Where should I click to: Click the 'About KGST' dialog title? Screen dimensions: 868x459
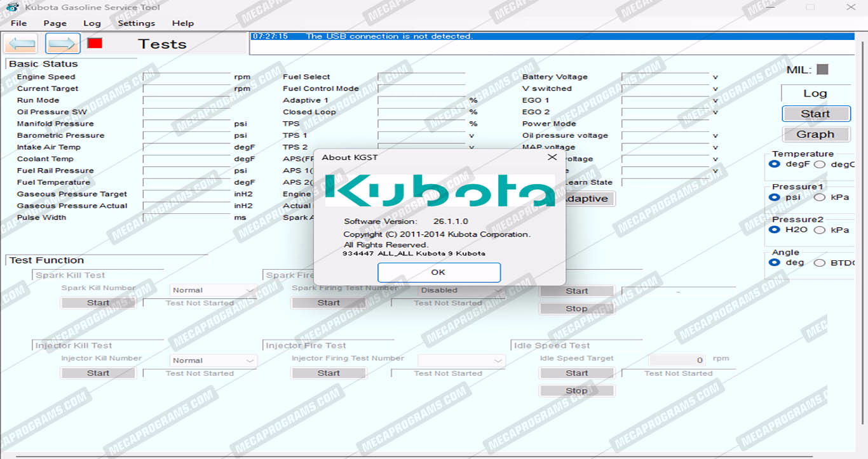click(349, 157)
